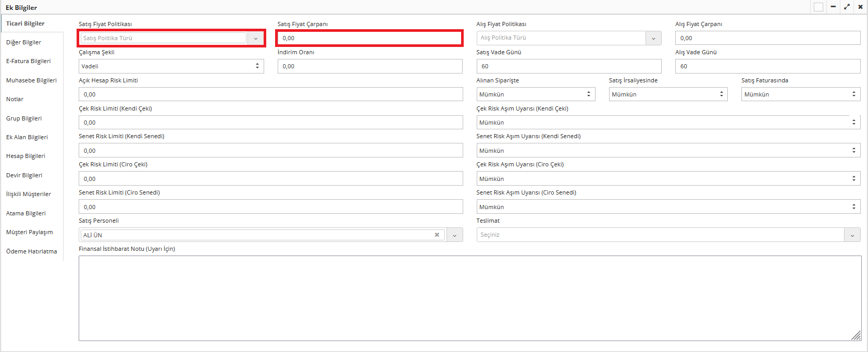
Task: Open the Alış Politika Türü dropdown arrow
Action: click(653, 38)
